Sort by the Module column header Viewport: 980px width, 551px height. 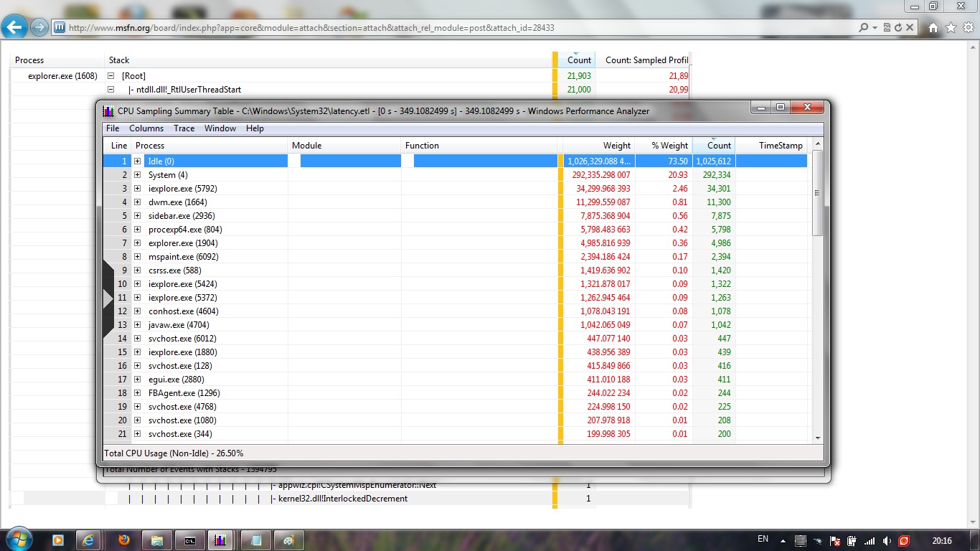tap(344, 146)
